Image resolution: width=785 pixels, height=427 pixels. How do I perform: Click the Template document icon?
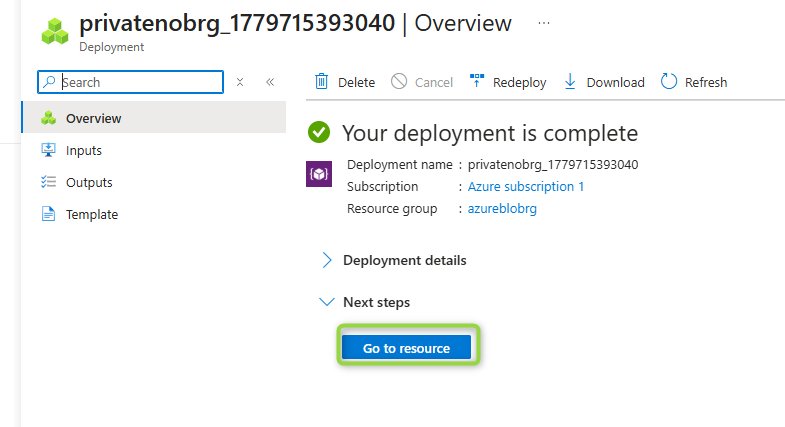pos(49,214)
